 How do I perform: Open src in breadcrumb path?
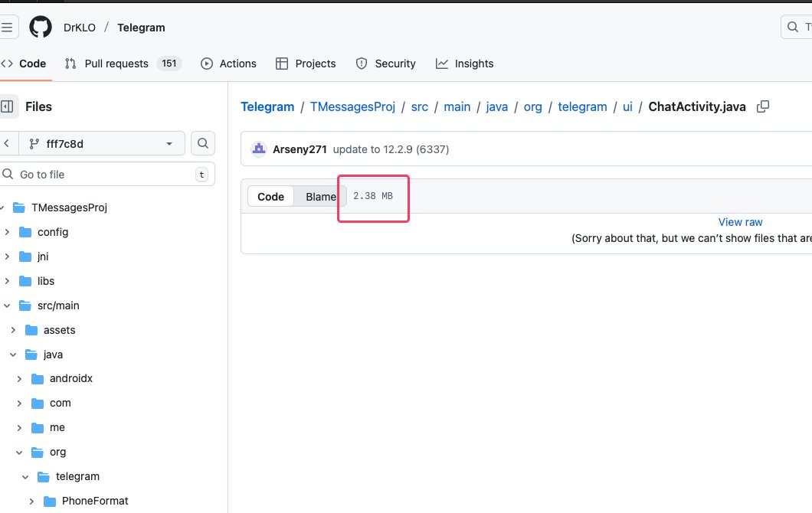tap(420, 106)
